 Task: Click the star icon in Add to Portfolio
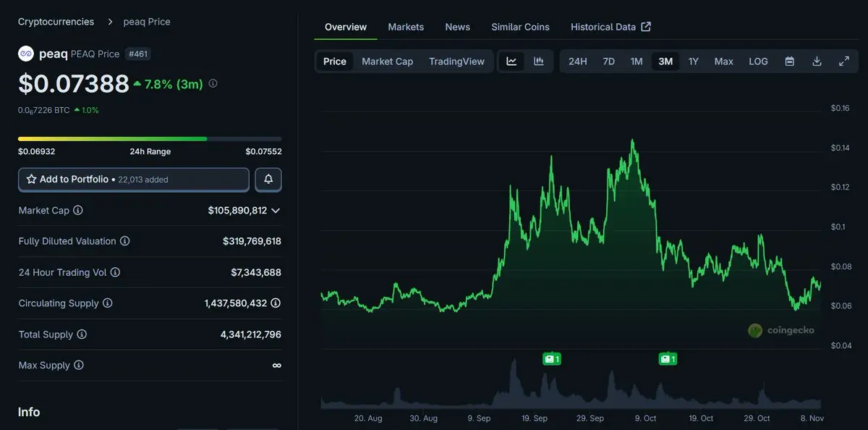(31, 179)
